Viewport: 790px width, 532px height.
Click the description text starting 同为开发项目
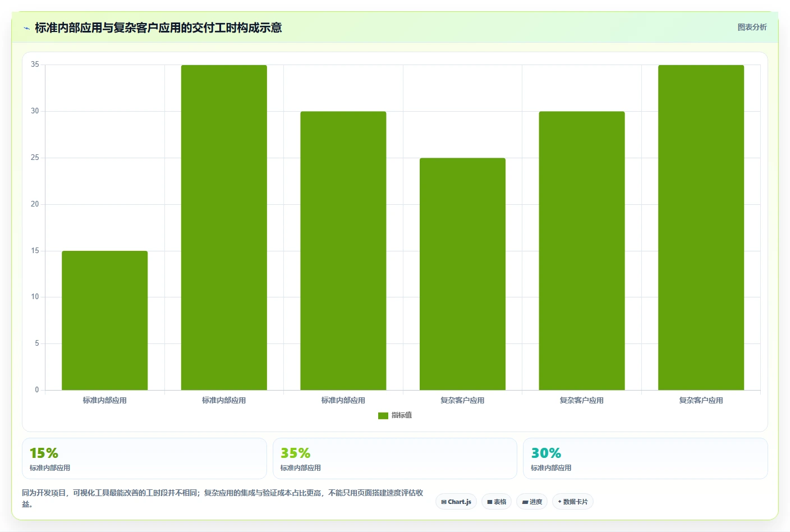tap(223, 498)
